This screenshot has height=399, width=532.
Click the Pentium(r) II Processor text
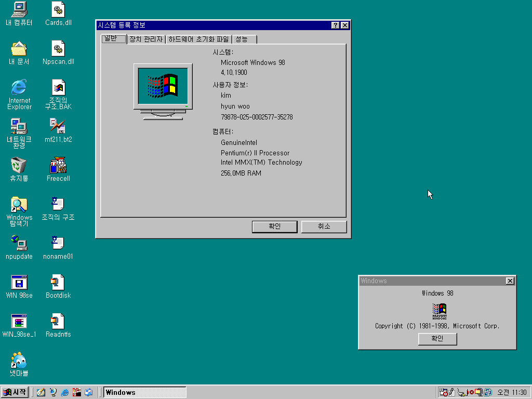pos(255,153)
